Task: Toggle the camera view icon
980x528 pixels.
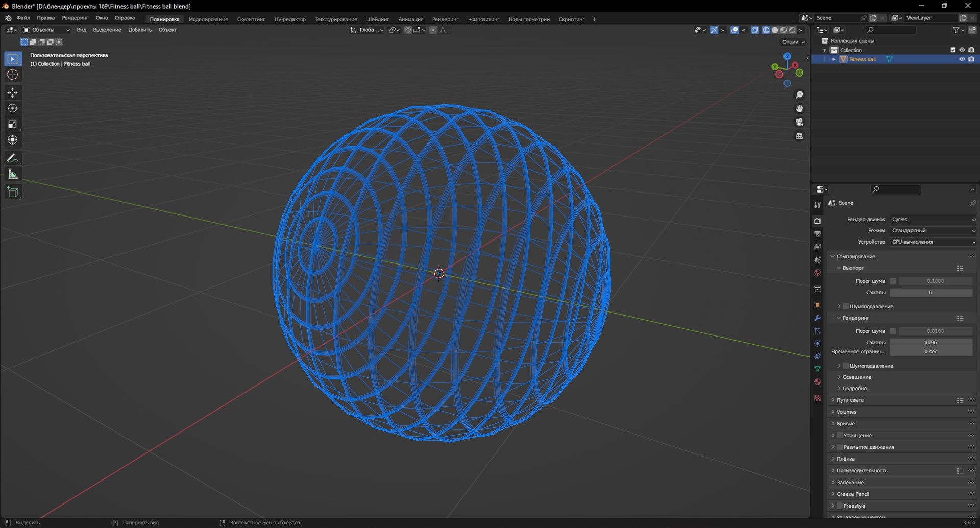Action: tap(799, 122)
